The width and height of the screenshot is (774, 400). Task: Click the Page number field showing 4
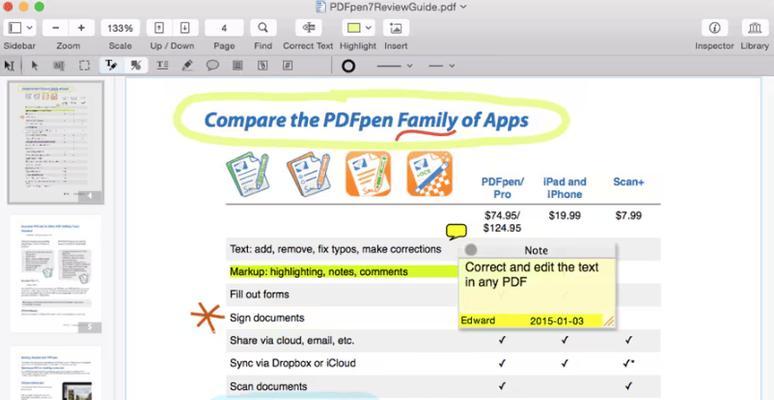[224, 28]
